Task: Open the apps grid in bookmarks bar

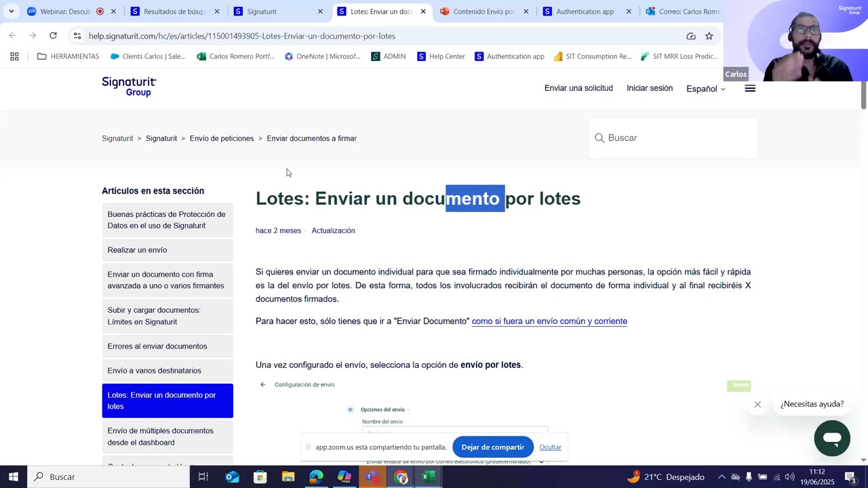Action: (14, 56)
